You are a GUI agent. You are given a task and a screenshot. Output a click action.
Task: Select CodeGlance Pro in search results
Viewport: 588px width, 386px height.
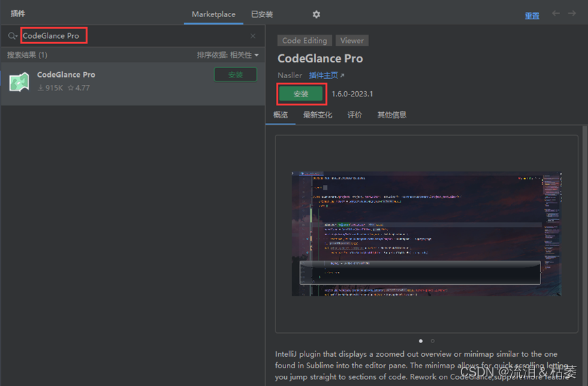tap(133, 84)
